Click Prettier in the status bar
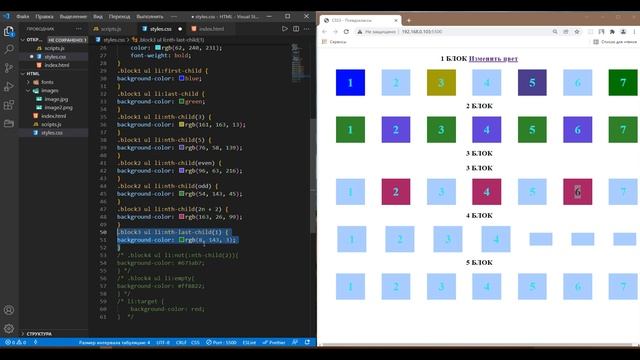This screenshot has width=640, height=360. click(x=273, y=342)
